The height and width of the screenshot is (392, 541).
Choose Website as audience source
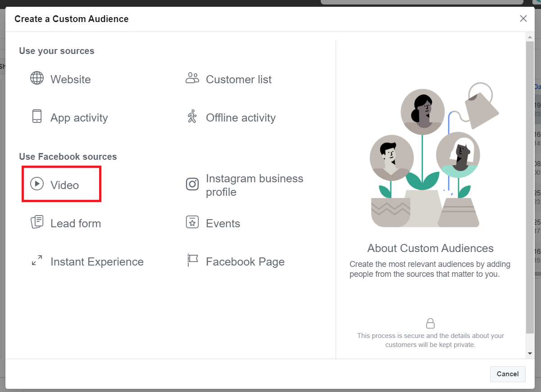(x=71, y=80)
